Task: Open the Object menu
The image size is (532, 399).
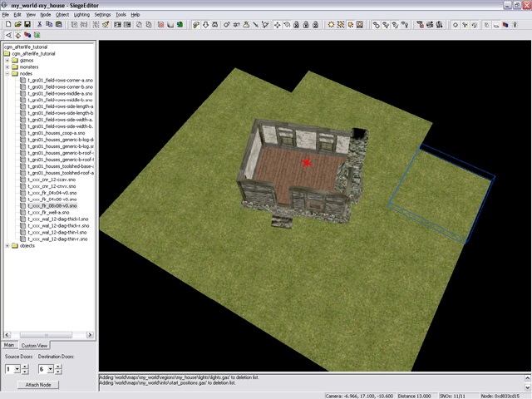Action: (62, 15)
